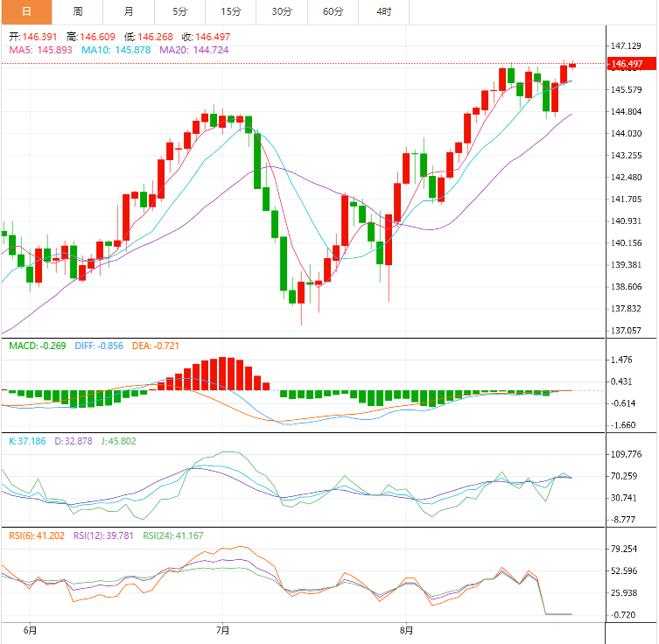Switch to the 日 daily chart tab
The image size is (659, 644).
point(26,11)
